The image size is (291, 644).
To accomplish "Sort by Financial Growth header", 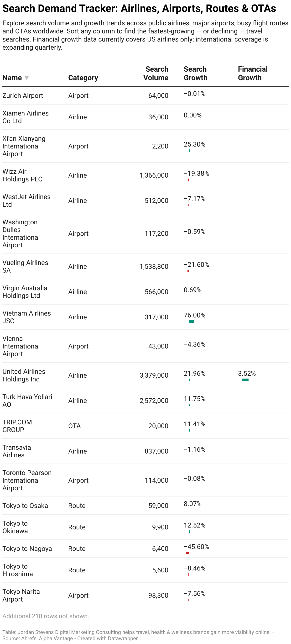I will click(x=253, y=74).
